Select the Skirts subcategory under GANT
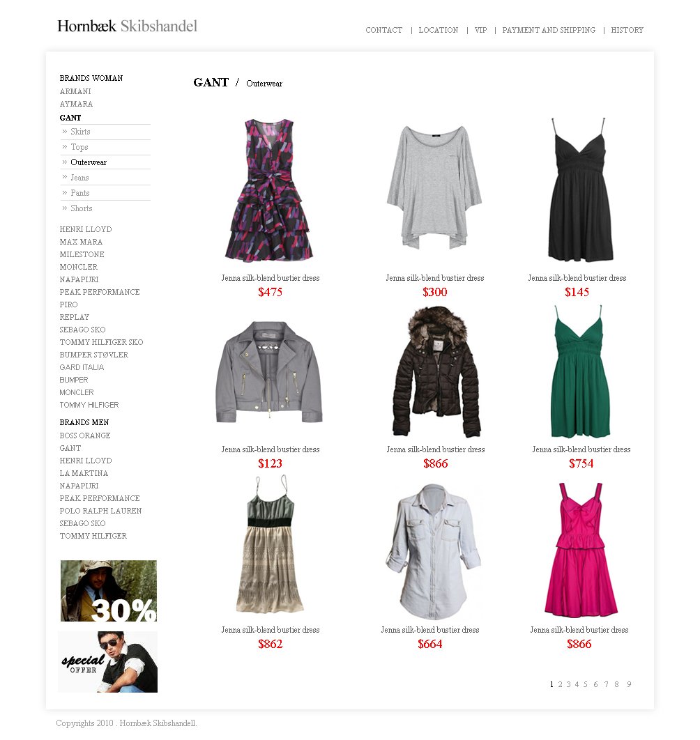The image size is (700, 740). (80, 132)
